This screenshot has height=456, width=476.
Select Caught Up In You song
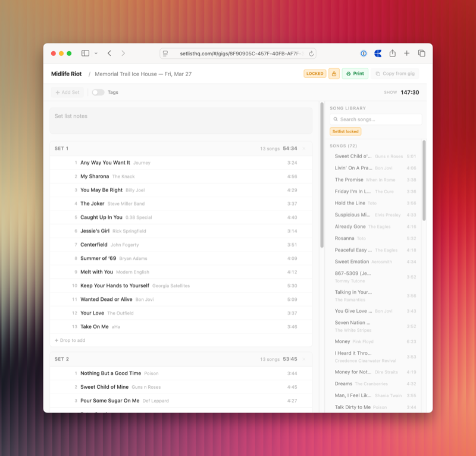point(181,217)
